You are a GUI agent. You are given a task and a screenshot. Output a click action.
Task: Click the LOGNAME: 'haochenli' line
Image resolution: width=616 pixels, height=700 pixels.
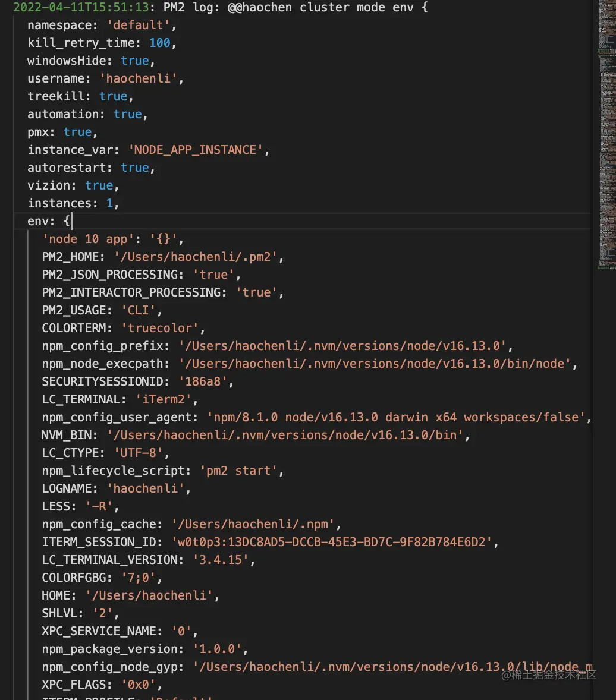click(x=116, y=488)
